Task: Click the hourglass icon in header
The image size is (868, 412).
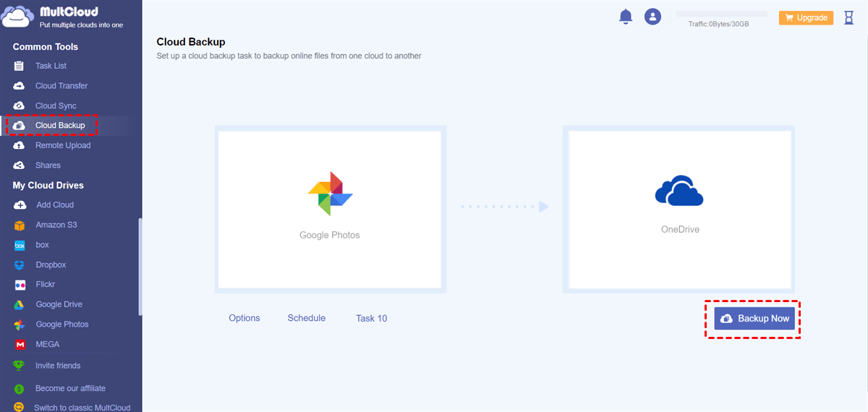Action: pos(849,17)
